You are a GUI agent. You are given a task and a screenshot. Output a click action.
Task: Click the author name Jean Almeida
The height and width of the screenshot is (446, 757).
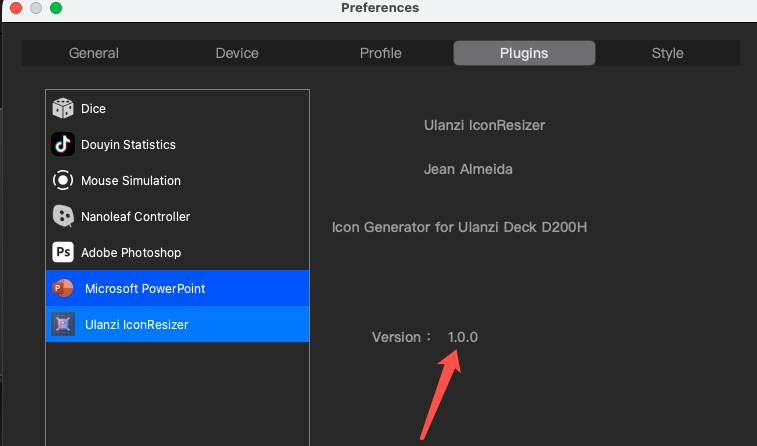pyautogui.click(x=468, y=169)
